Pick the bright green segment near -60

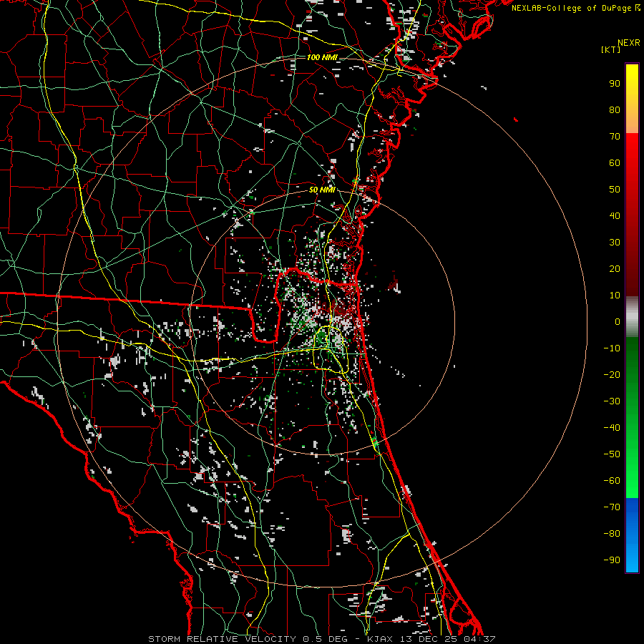(x=632, y=479)
